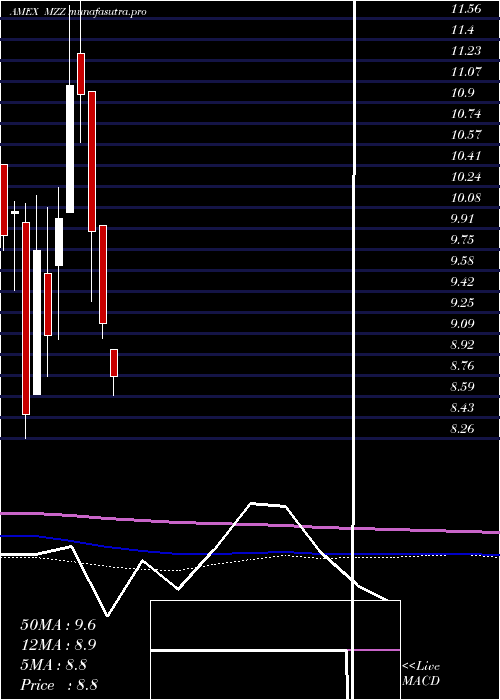
Task: Click the 9.91 price axis label
Action: [x=462, y=219]
